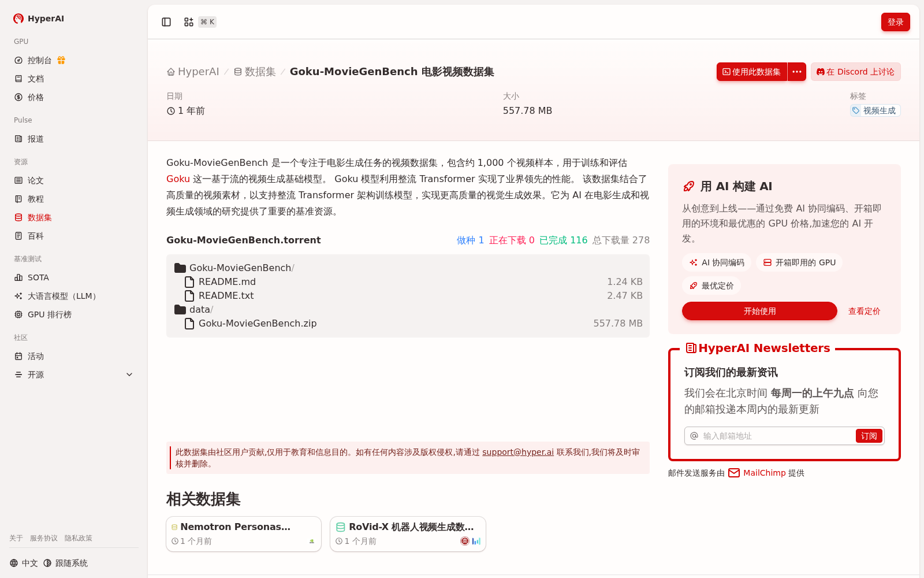Click the support@hyper.ai email link
This screenshot has height=578, width=924.
coord(518,452)
